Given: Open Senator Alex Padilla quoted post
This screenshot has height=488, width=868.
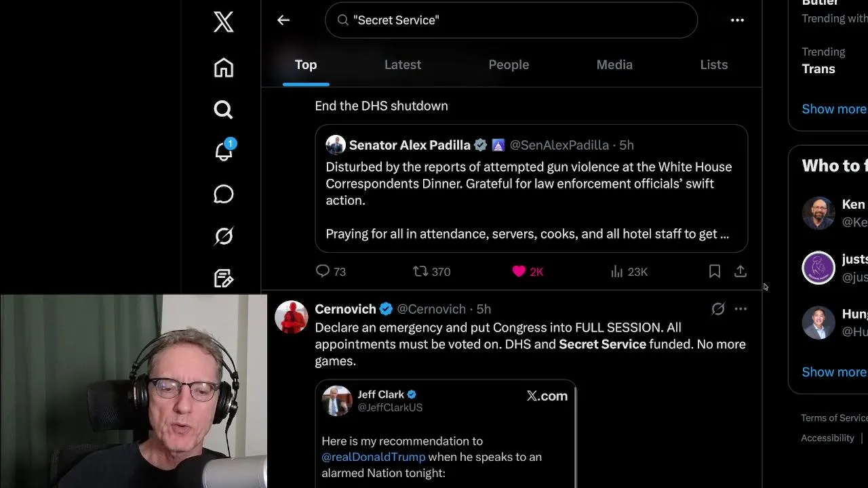Looking at the screenshot, I should (x=531, y=188).
